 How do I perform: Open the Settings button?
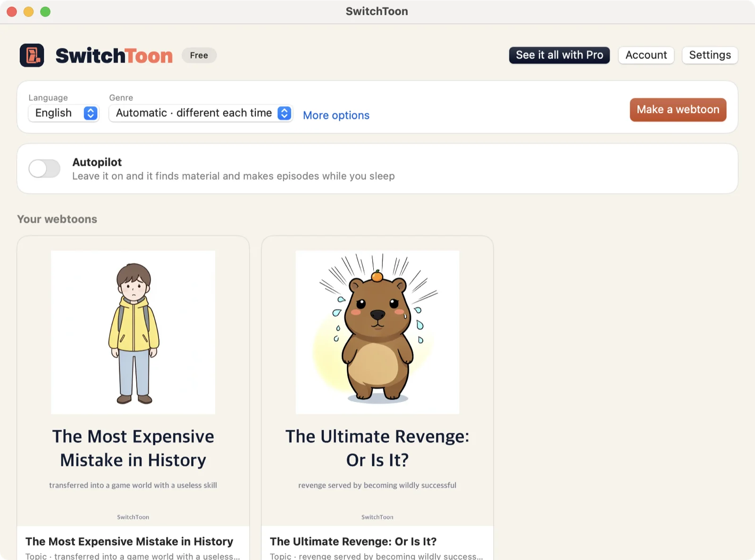pyautogui.click(x=710, y=55)
